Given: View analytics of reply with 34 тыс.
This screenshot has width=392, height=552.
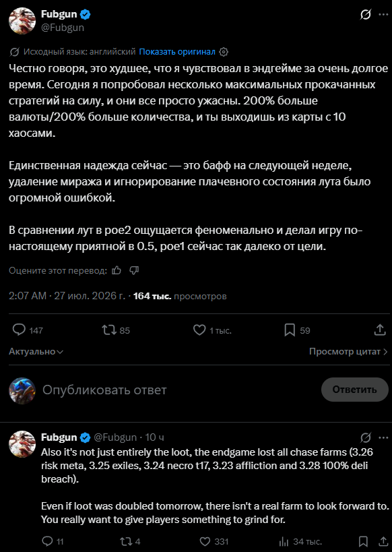Looking at the screenshot, I should [284, 541].
